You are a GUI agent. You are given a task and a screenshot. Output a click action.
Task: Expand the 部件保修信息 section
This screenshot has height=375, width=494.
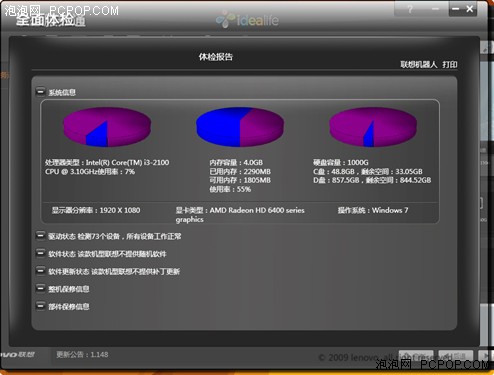(40, 306)
